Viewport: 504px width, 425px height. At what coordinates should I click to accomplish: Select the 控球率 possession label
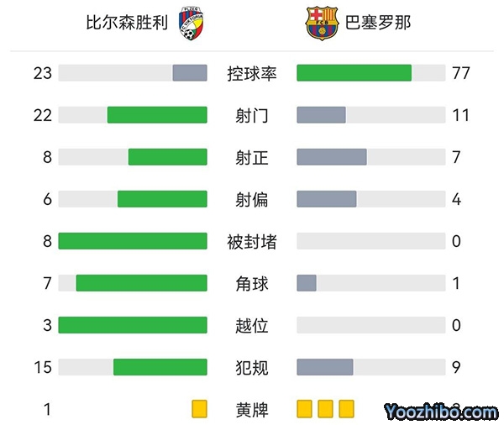[252, 73]
